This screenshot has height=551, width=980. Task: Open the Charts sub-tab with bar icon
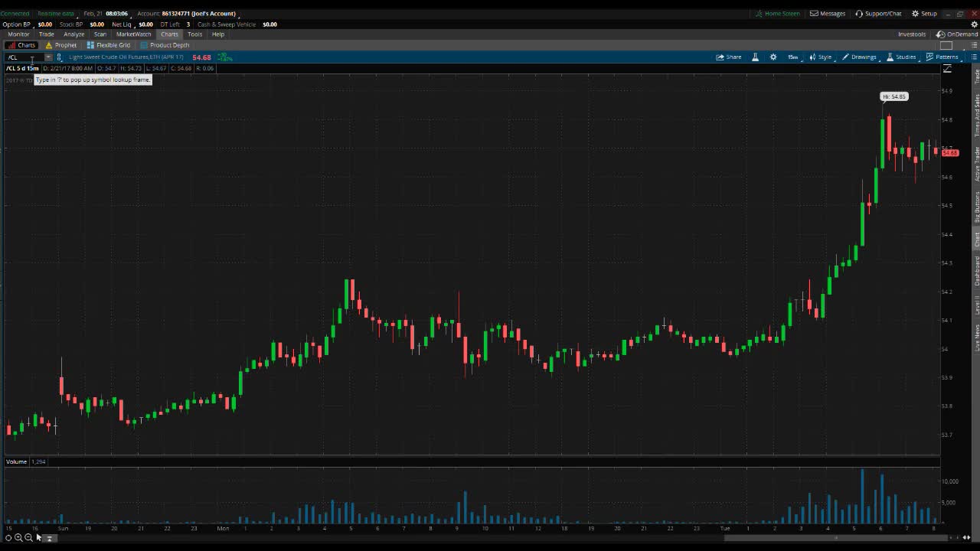(x=21, y=45)
